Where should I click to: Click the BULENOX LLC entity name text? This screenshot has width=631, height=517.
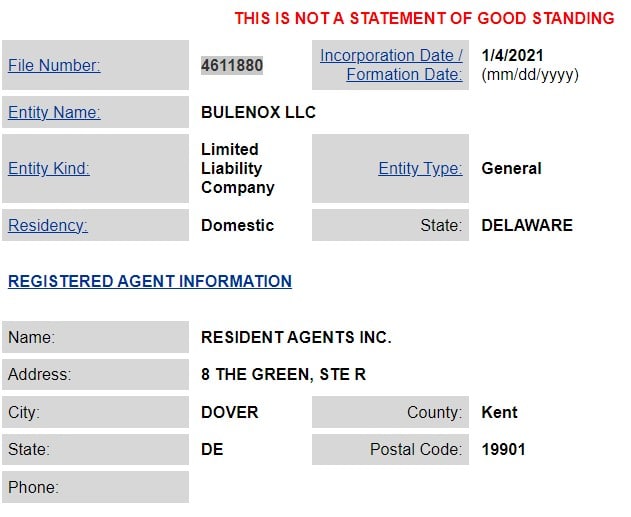click(x=258, y=113)
